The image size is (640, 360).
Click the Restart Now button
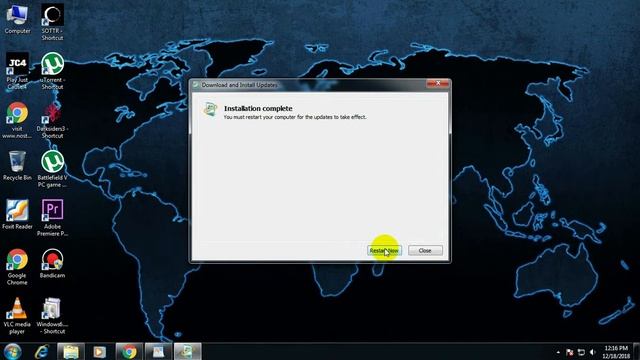click(384, 251)
